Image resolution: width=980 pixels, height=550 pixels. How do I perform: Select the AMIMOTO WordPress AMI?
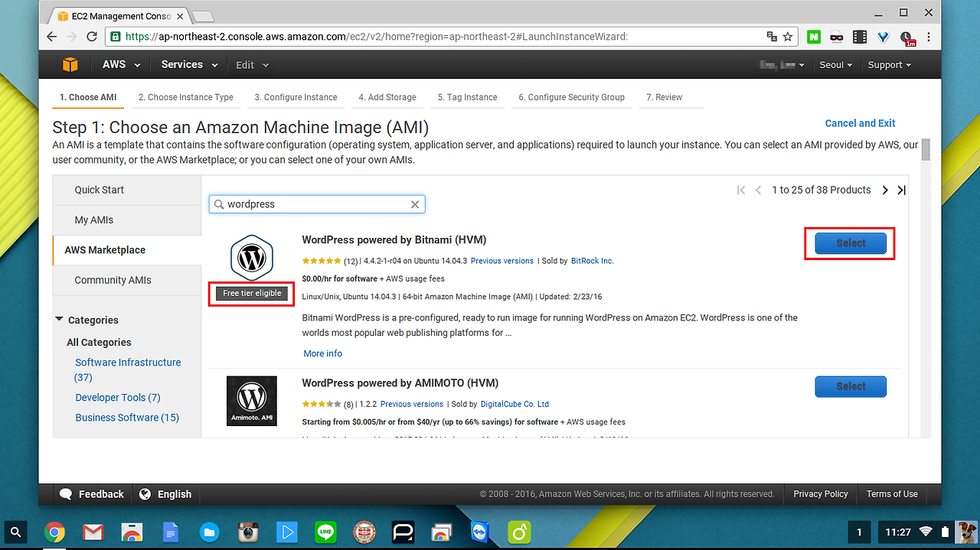tap(851, 386)
